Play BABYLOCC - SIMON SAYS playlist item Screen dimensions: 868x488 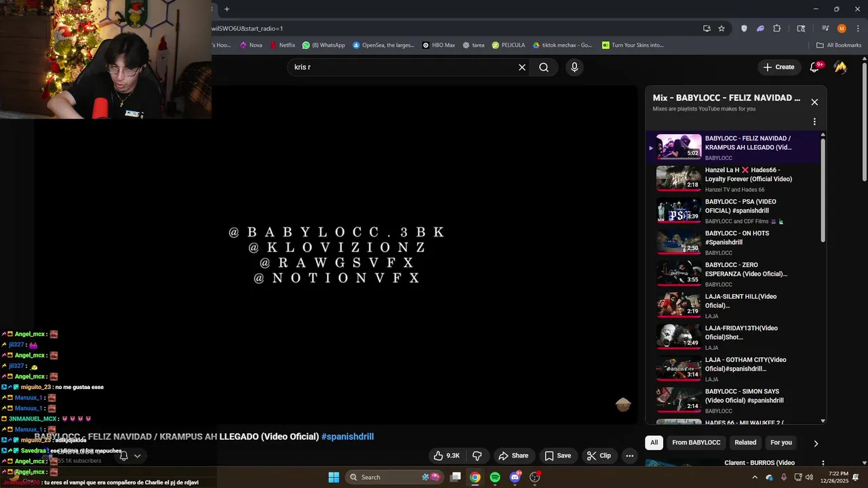[736, 401]
